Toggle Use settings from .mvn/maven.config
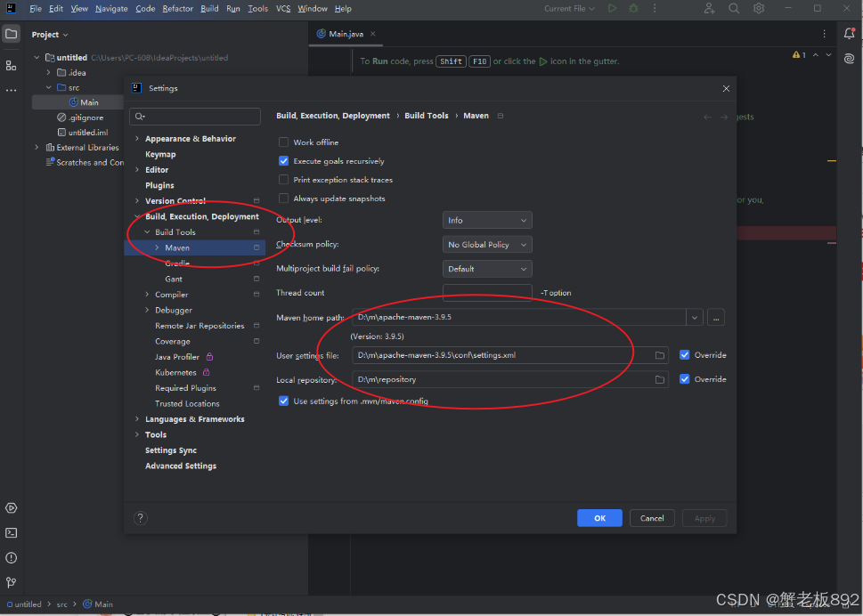Viewport: 863px width, 616px height. coord(283,401)
